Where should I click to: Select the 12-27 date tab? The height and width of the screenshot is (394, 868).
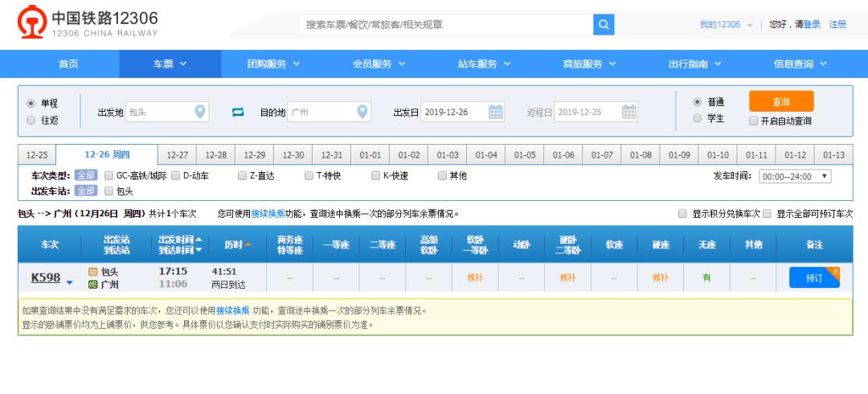pyautogui.click(x=177, y=155)
